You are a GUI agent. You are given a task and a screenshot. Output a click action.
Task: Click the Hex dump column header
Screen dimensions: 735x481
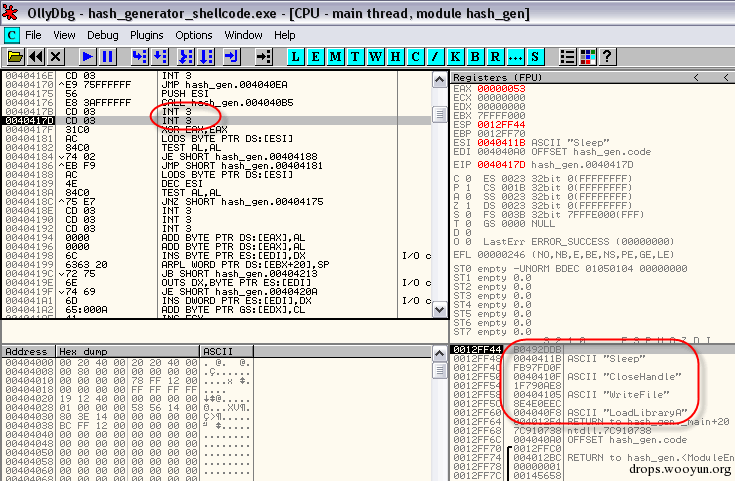pos(128,351)
